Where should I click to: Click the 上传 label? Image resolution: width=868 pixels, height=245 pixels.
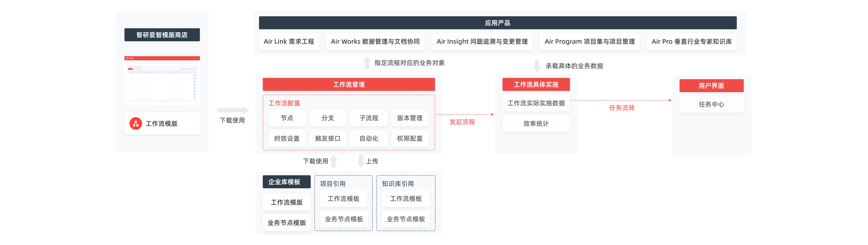click(372, 161)
